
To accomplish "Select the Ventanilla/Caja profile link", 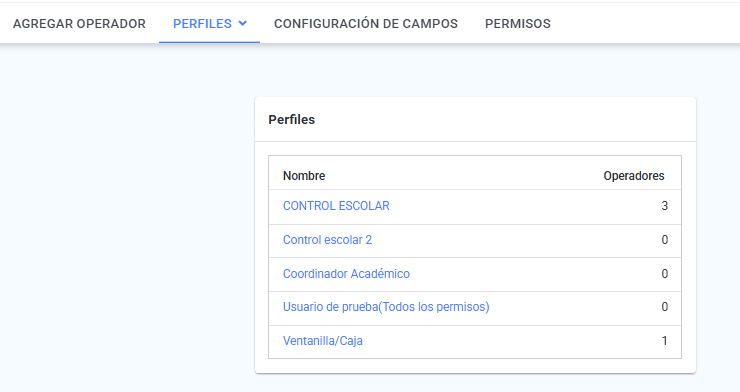I will (x=322, y=341).
